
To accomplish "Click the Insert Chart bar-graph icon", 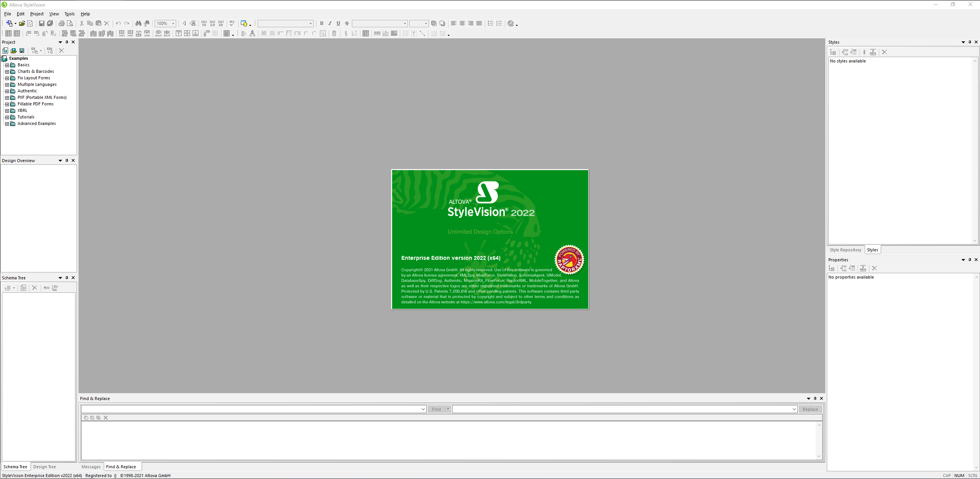I will 386,34.
